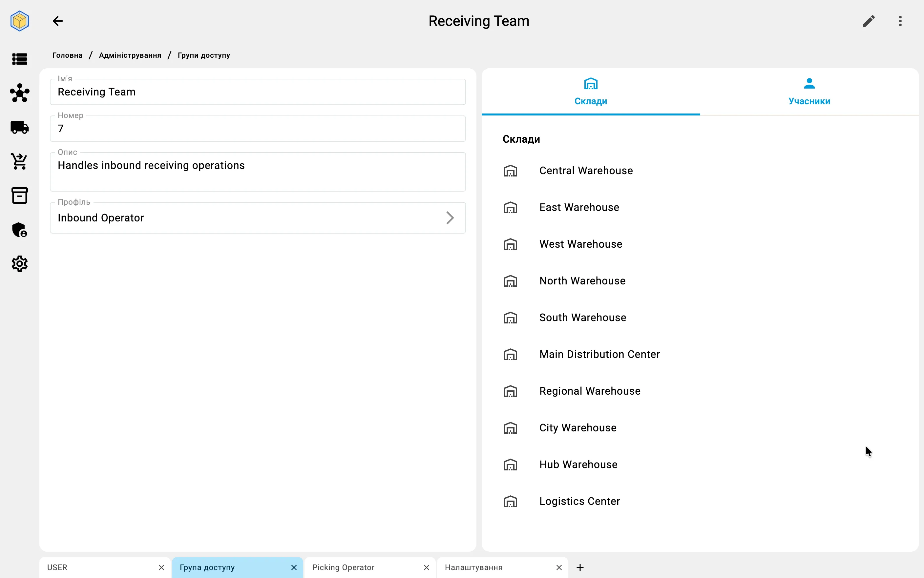Open the edit pencil icon
The height and width of the screenshot is (578, 924).
click(x=869, y=21)
